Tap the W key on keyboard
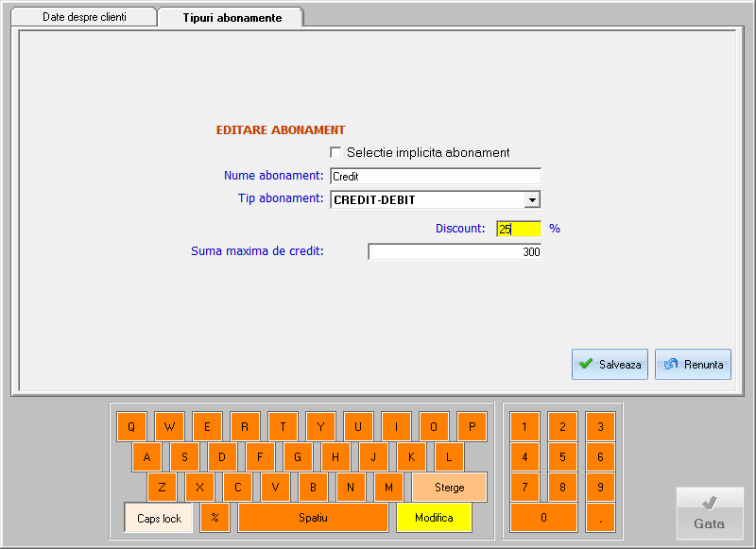This screenshot has height=549, width=756. [x=169, y=426]
